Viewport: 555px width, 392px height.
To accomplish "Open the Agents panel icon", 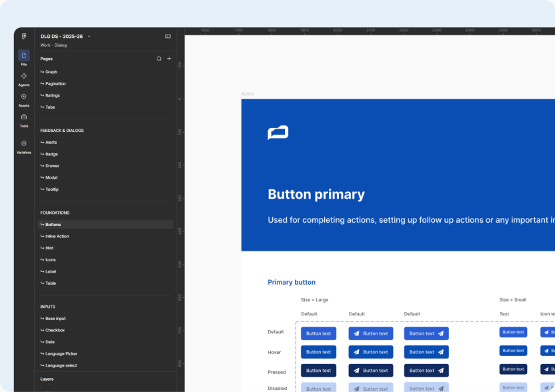I will 24,76.
